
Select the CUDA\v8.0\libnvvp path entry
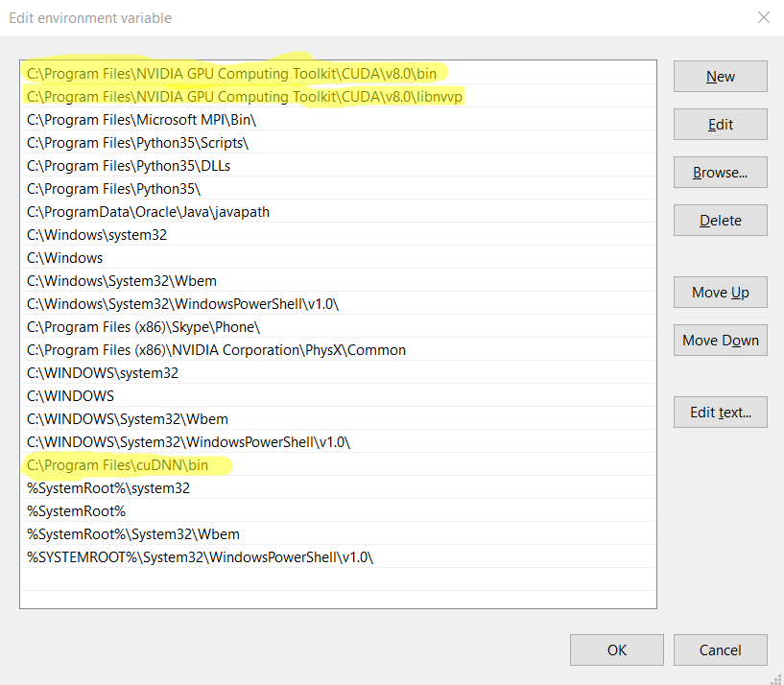[338, 97]
